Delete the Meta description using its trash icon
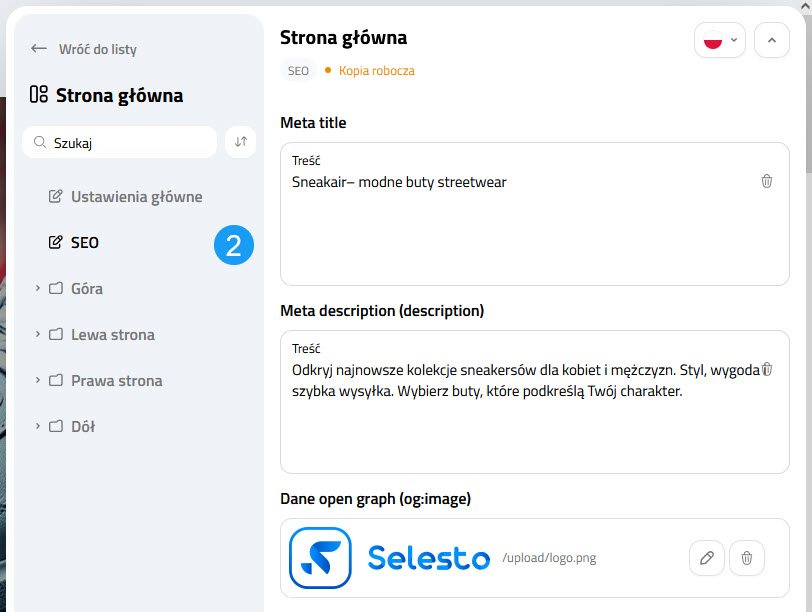Image resolution: width=812 pixels, height=612 pixels. click(767, 370)
